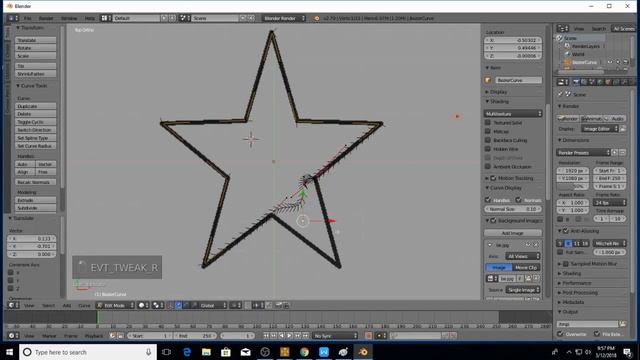Open the screen layout browse icon
The width and height of the screenshot is (640, 360).
point(106,18)
